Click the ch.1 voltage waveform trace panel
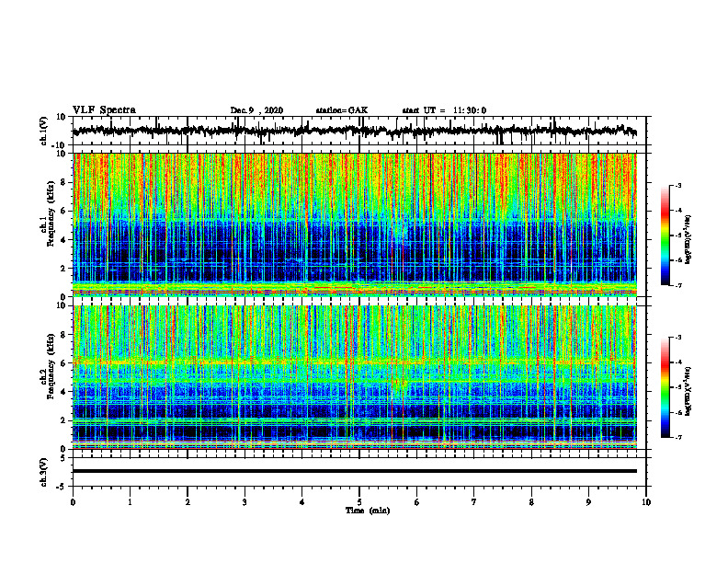Image resolution: width=728 pixels, height=563 pixels. [x=359, y=131]
